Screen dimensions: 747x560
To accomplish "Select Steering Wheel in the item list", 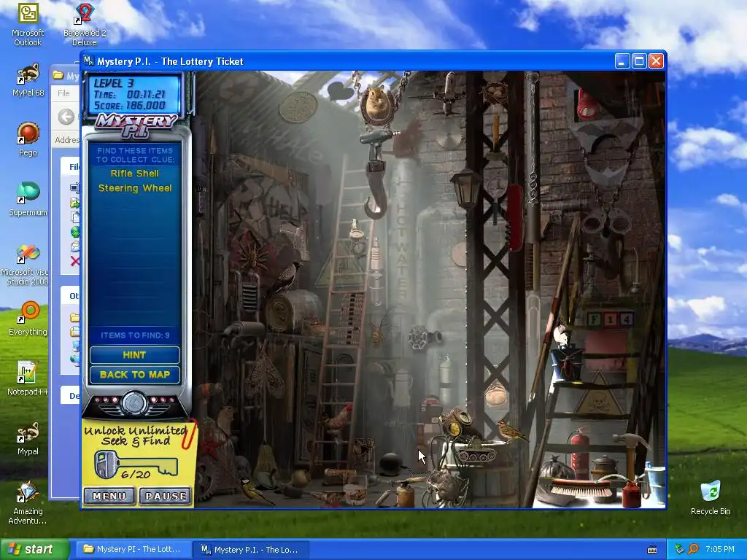I will pyautogui.click(x=135, y=188).
